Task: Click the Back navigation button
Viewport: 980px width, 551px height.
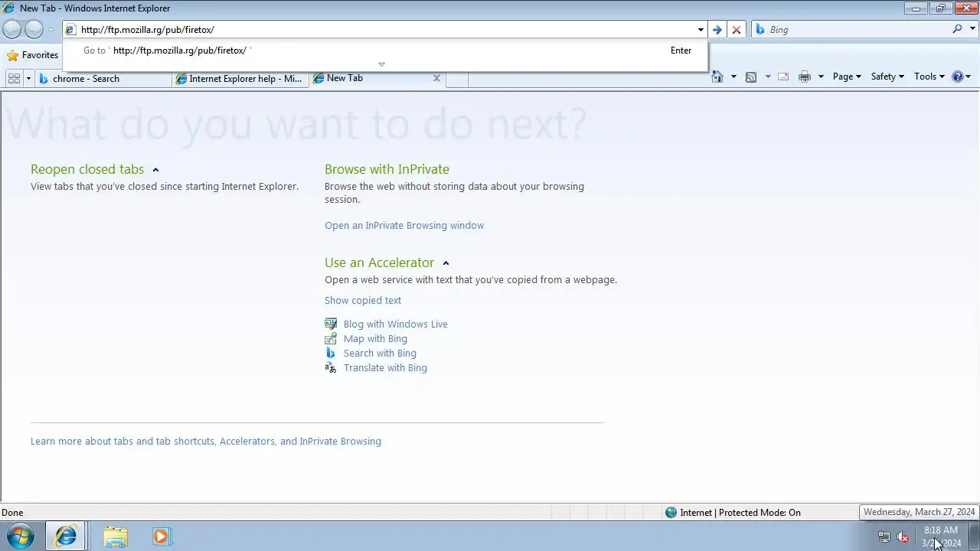Action: coord(11,29)
